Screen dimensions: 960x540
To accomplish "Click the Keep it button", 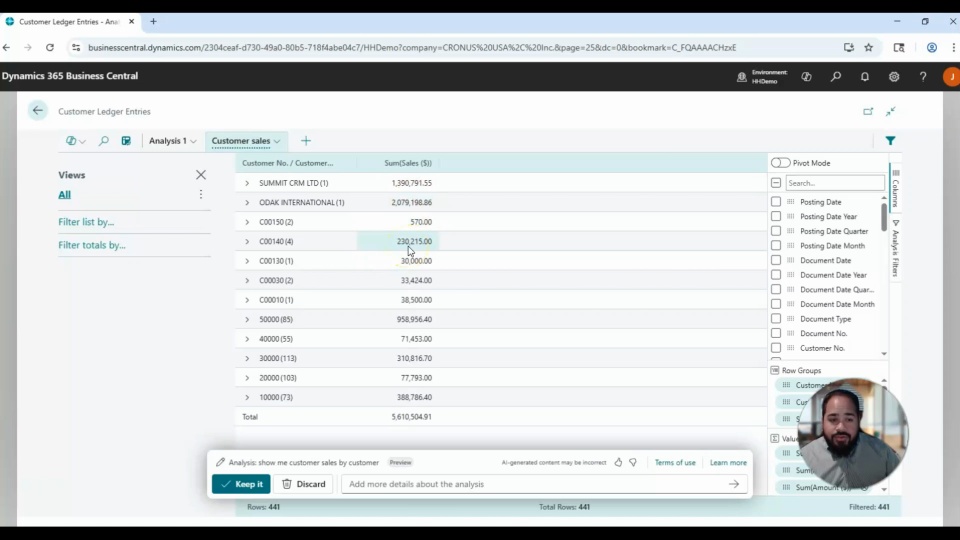I will 241,484.
